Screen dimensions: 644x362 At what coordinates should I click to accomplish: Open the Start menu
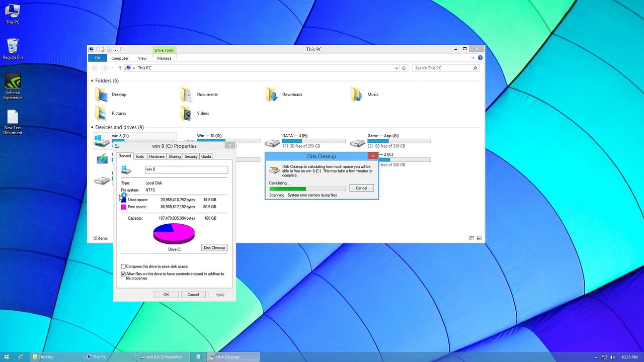7,357
